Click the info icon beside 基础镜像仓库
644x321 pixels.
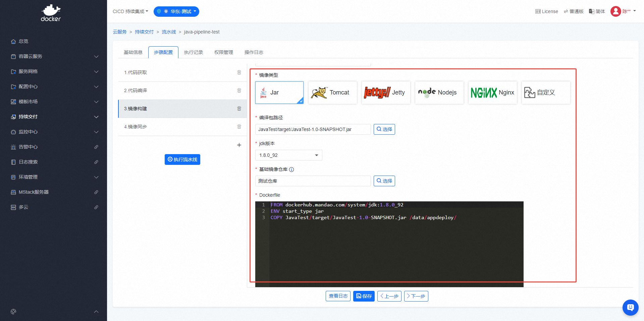pyautogui.click(x=291, y=170)
